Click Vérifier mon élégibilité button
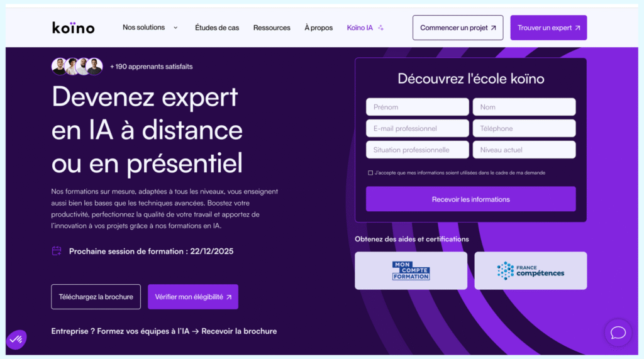644x359 pixels. [x=193, y=297]
